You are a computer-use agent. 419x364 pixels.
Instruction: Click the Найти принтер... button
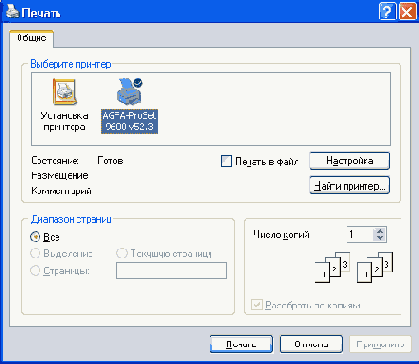(x=349, y=185)
